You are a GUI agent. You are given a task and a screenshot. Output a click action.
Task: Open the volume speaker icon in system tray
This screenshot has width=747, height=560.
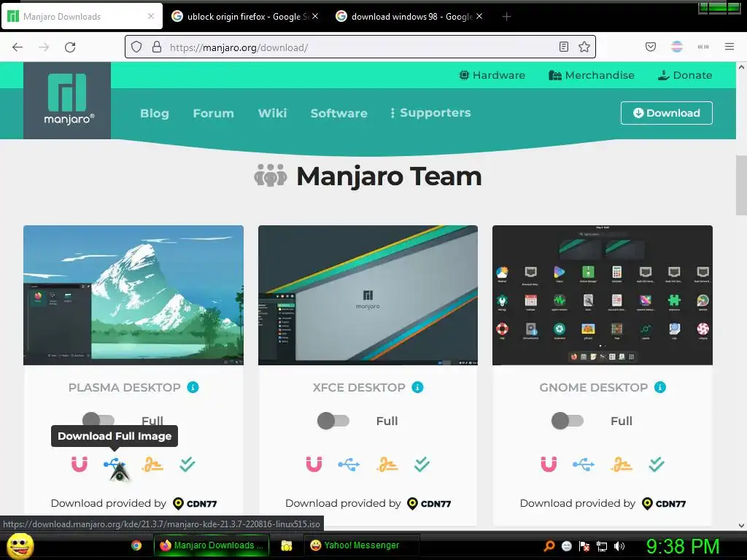click(619, 546)
